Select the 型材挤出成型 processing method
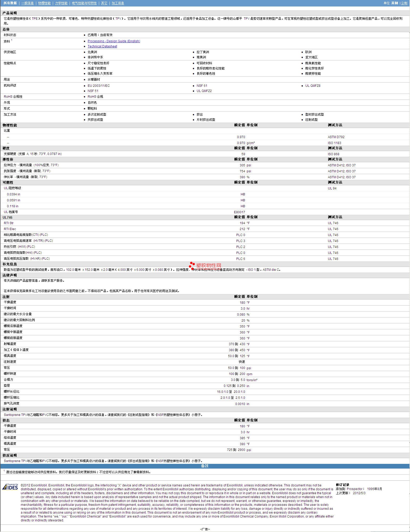Screen dimensions: 410x532 [x=314, y=115]
